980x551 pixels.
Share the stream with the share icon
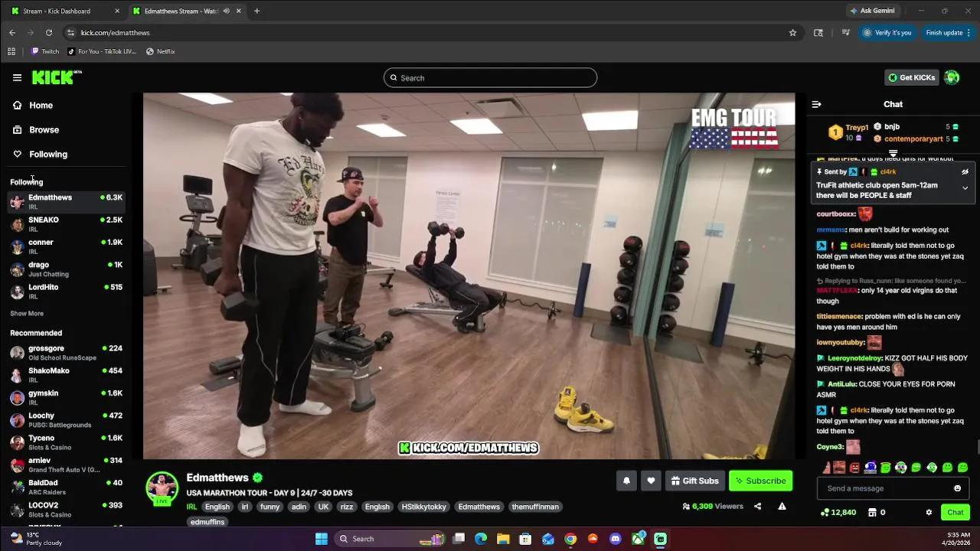[x=757, y=506]
